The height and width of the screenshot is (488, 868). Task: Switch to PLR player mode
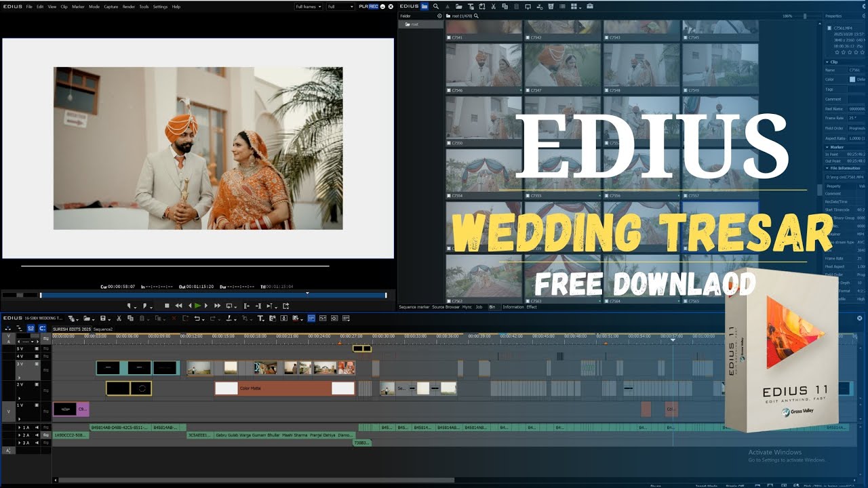[x=363, y=6]
